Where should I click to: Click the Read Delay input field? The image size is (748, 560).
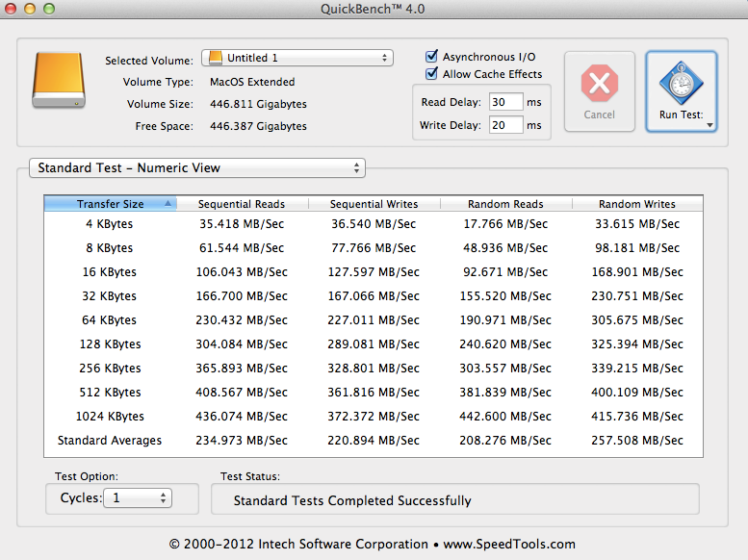[505, 102]
